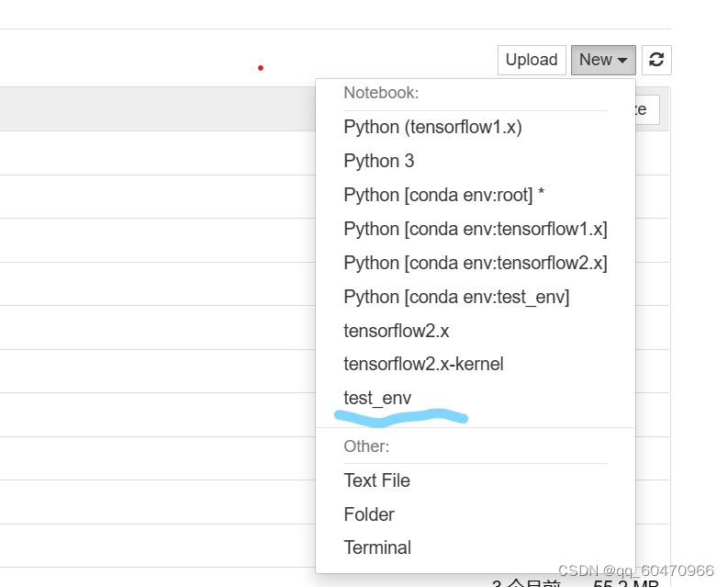Click the Other: section header

366,446
